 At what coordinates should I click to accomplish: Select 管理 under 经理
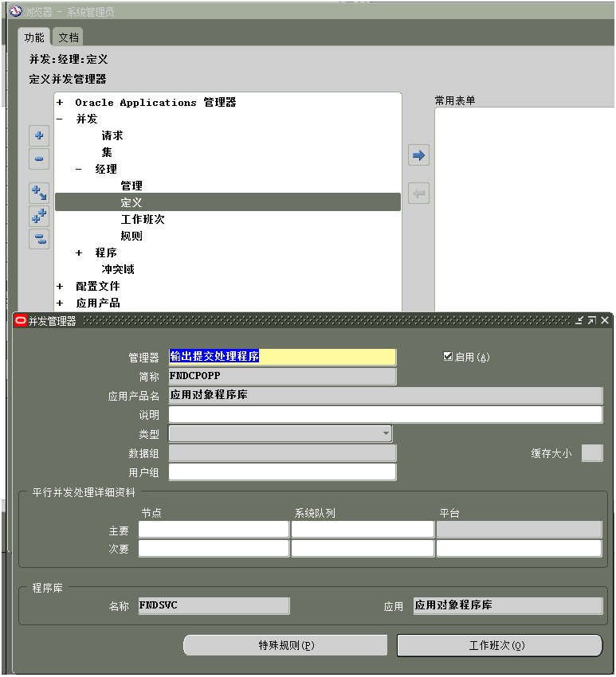131,186
